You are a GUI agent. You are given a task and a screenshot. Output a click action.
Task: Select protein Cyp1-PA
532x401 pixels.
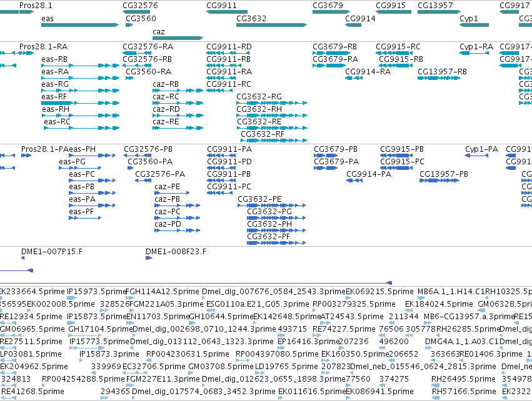482,149
